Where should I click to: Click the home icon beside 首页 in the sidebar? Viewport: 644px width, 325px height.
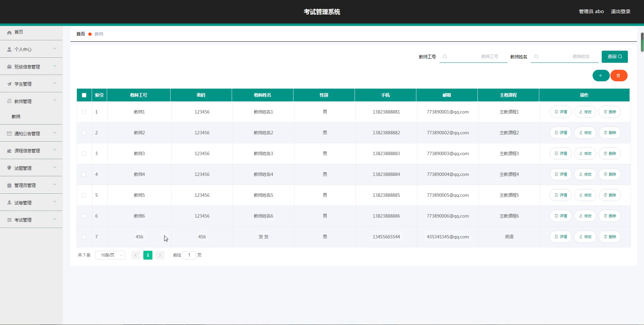[x=9, y=32]
